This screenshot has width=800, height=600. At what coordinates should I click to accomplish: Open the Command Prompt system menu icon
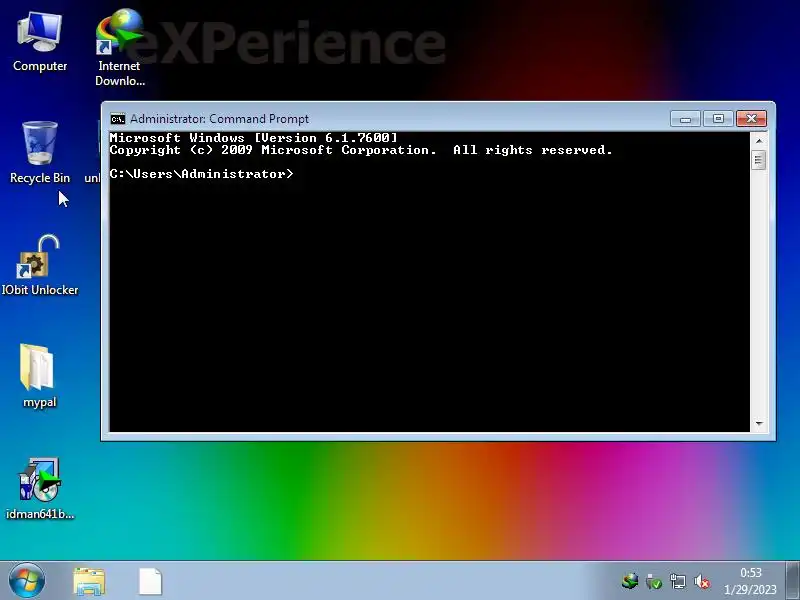[117, 119]
